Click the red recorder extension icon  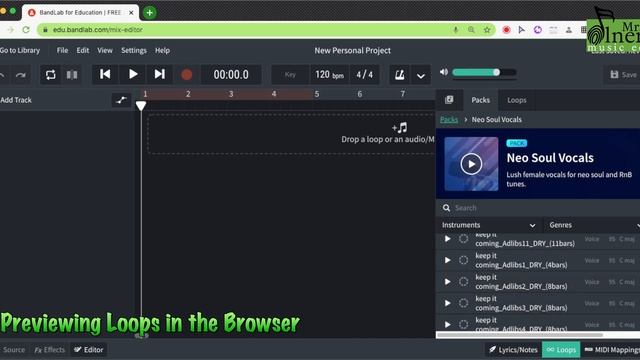click(x=507, y=30)
